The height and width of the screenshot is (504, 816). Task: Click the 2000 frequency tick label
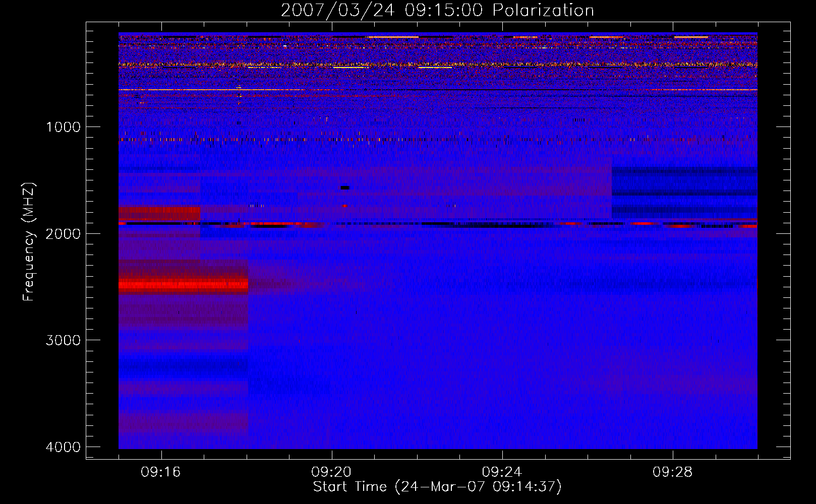(63, 233)
